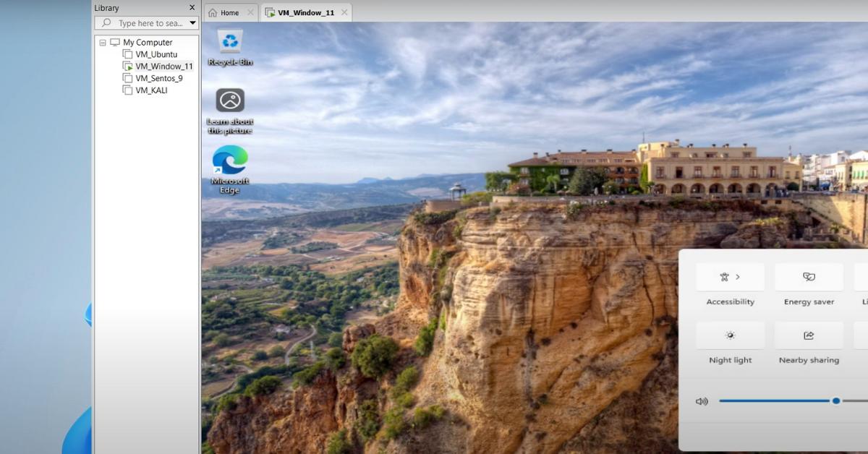Viewport: 868px width, 454px height.
Task: Click the Library panel title text
Action: (x=107, y=8)
